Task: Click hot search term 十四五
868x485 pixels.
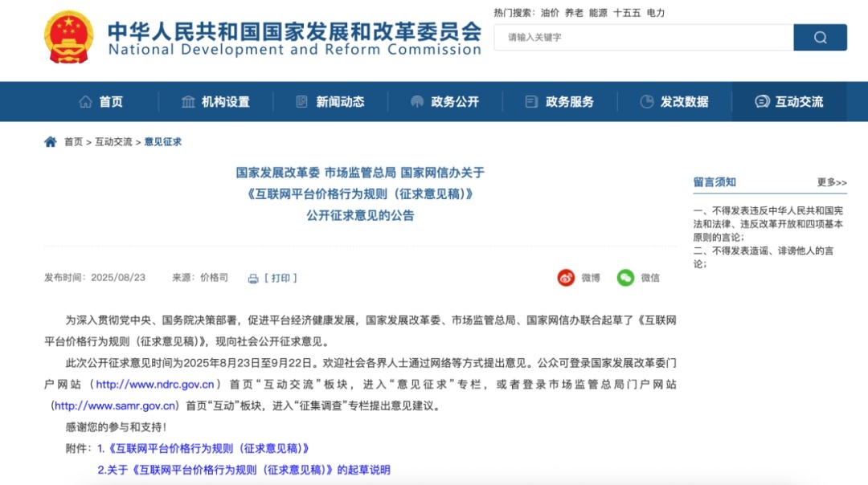Action: 627,13
